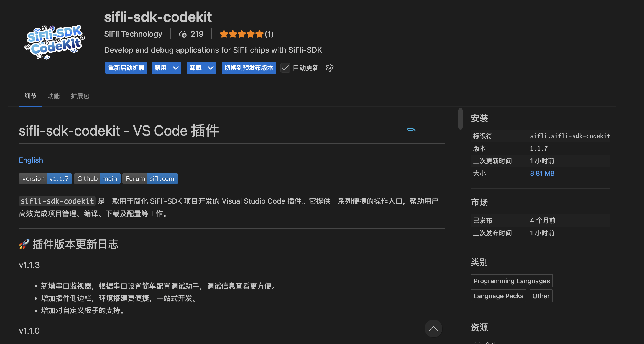This screenshot has height=344, width=644.
Task: Open the English readme link
Action: coord(31,160)
